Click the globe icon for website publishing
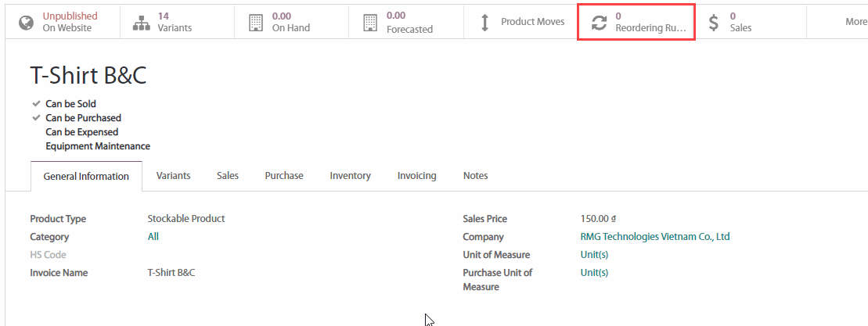 [26, 22]
